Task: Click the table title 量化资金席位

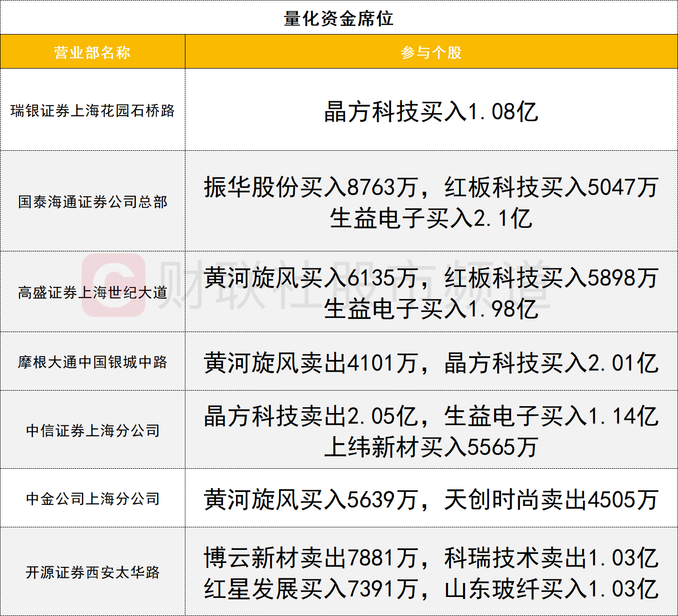Action: (x=339, y=19)
